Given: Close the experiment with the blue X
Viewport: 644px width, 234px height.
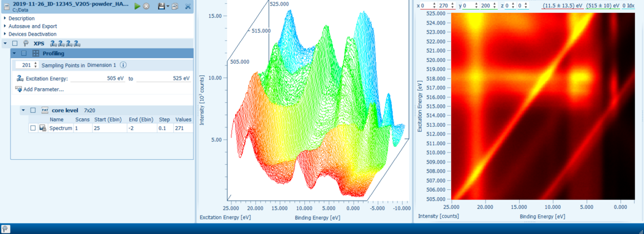Looking at the screenshot, I should tap(188, 6).
